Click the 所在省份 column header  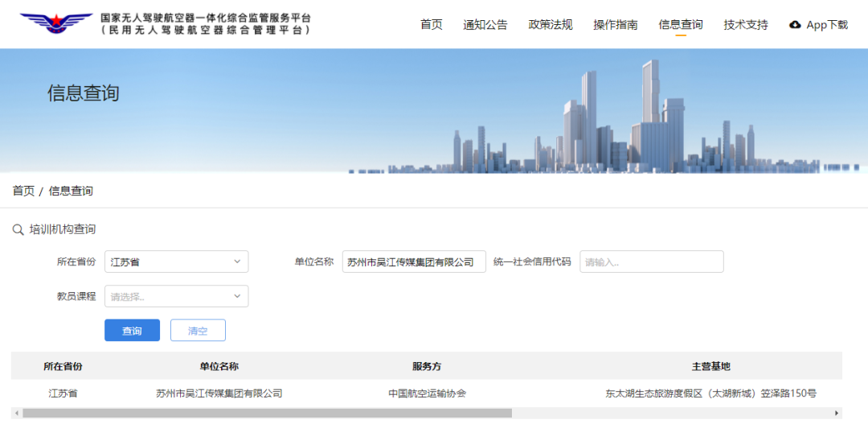coord(63,367)
